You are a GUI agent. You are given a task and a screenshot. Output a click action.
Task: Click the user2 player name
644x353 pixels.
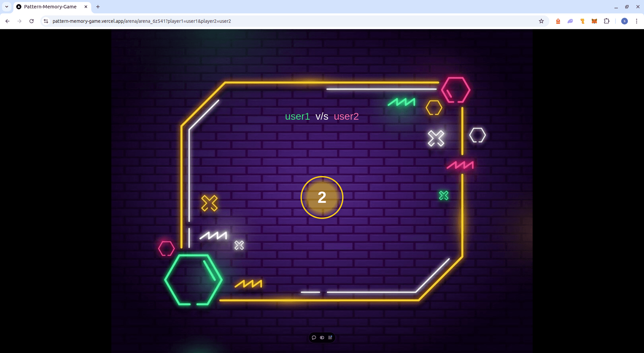[x=346, y=116]
